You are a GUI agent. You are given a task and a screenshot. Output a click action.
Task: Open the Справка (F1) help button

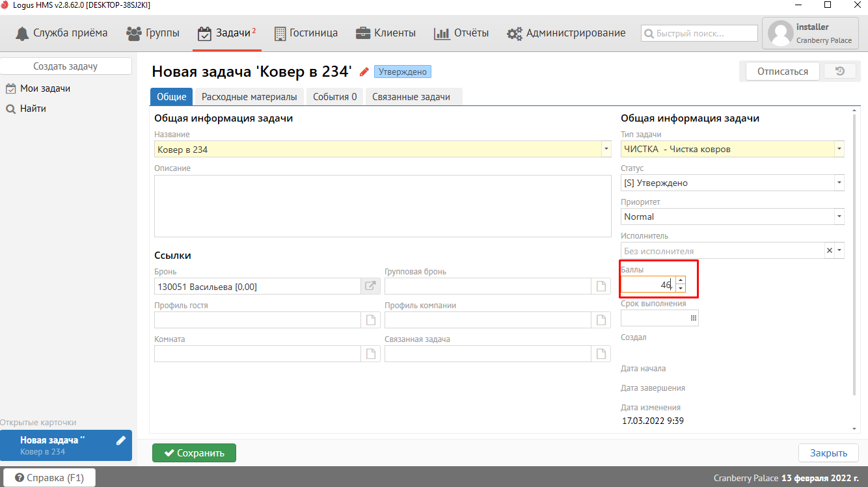point(49,478)
